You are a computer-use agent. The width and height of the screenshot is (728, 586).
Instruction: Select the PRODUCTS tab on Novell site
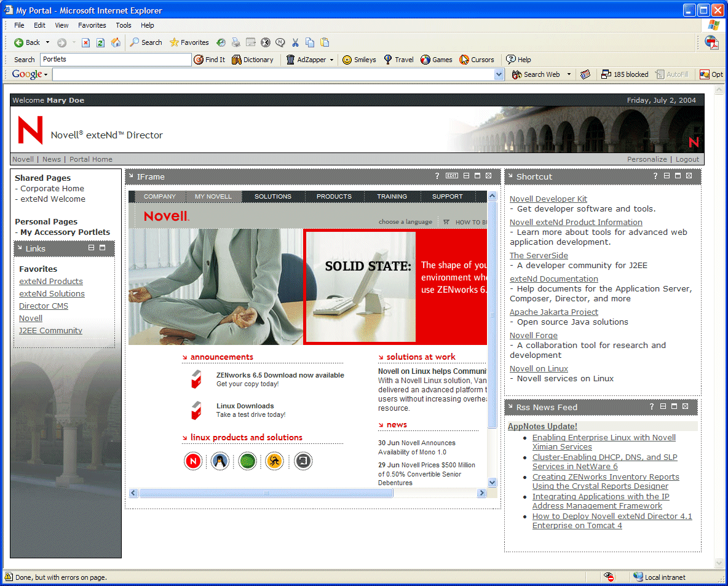334,196
